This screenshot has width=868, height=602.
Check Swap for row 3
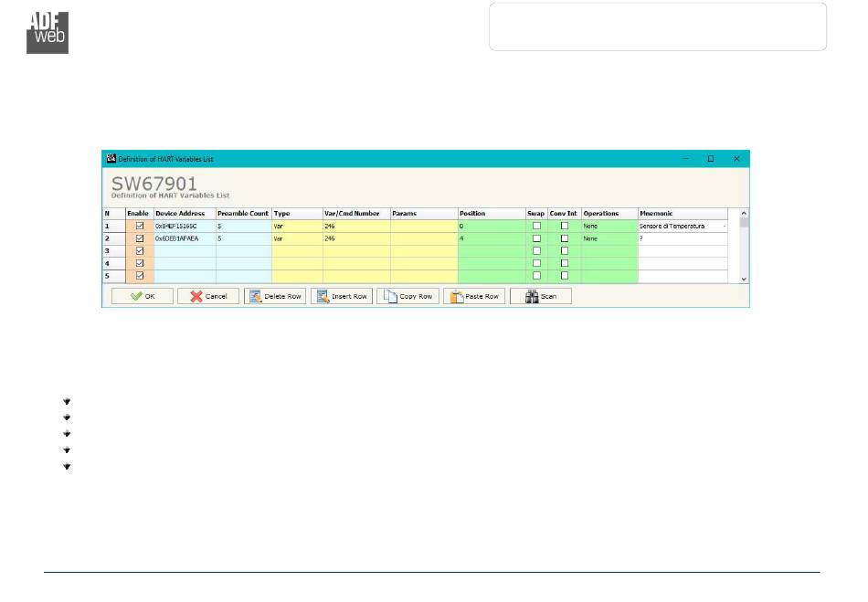tap(536, 250)
